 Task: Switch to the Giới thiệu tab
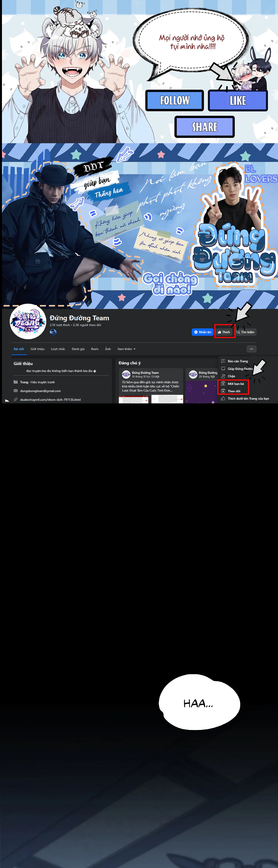point(38,349)
